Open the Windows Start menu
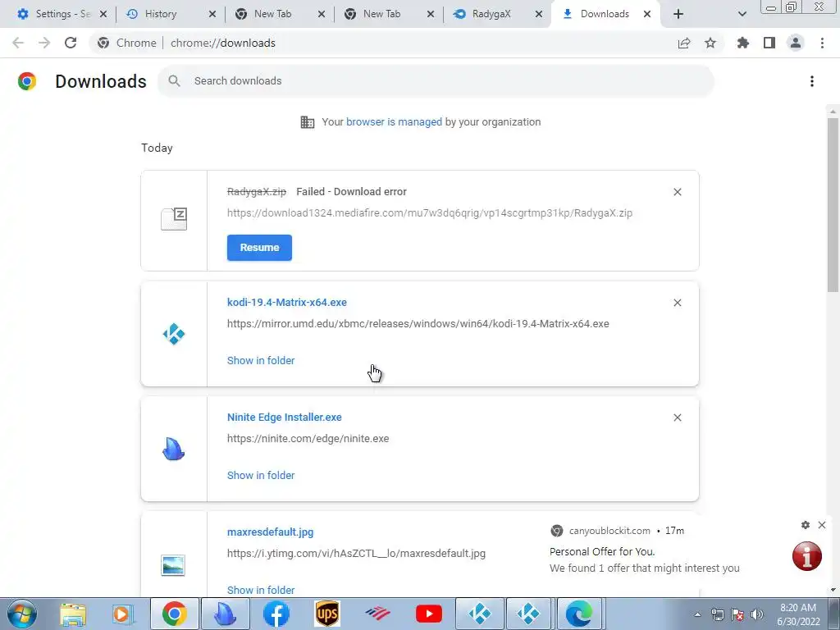 tap(22, 614)
